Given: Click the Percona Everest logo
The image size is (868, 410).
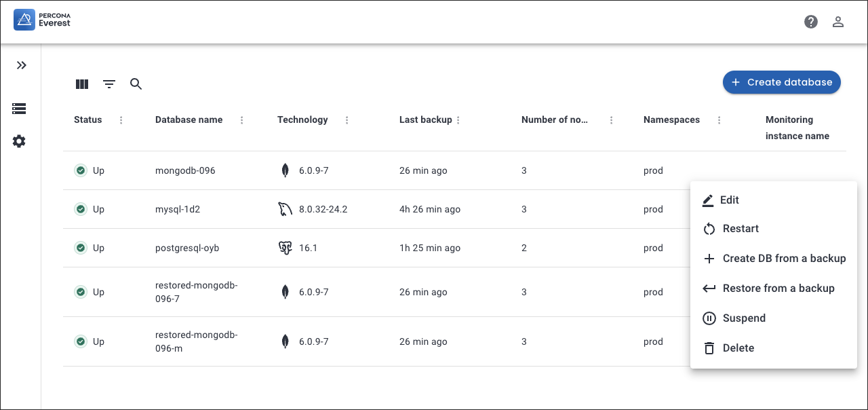Looking at the screenshot, I should tap(42, 20).
